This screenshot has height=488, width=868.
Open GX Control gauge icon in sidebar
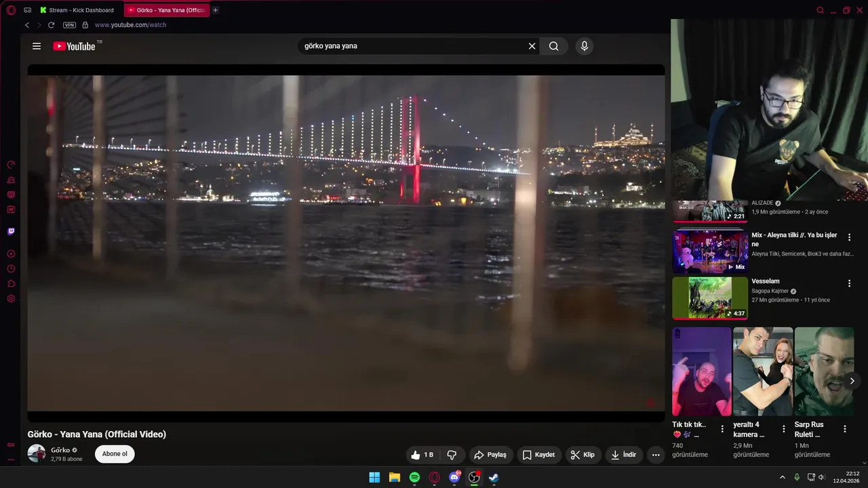coord(11,165)
